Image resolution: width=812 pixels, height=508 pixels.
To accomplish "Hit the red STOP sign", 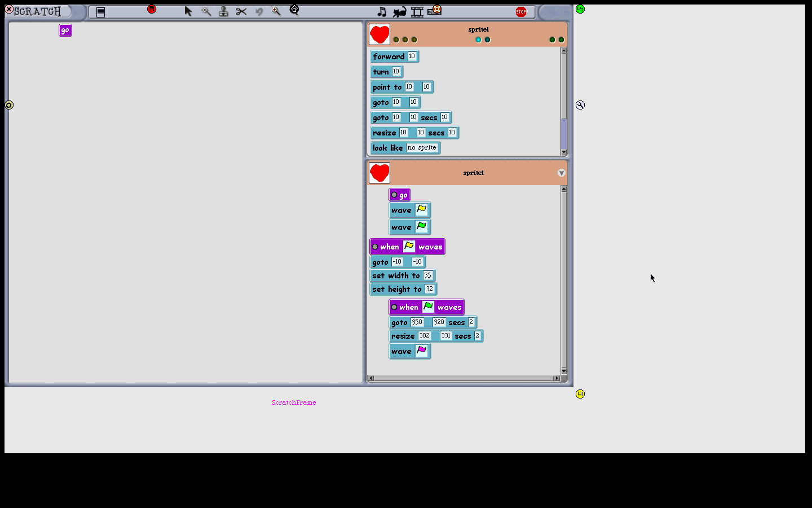I will point(521,12).
